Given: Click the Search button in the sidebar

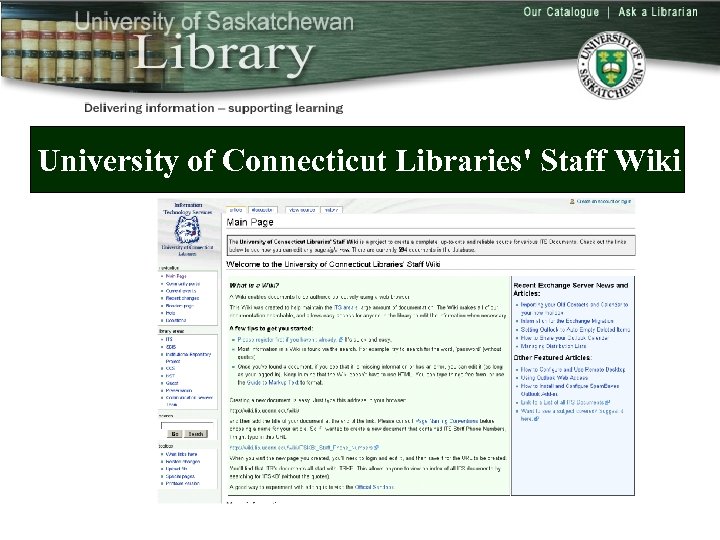Looking at the screenshot, I should (196, 434).
